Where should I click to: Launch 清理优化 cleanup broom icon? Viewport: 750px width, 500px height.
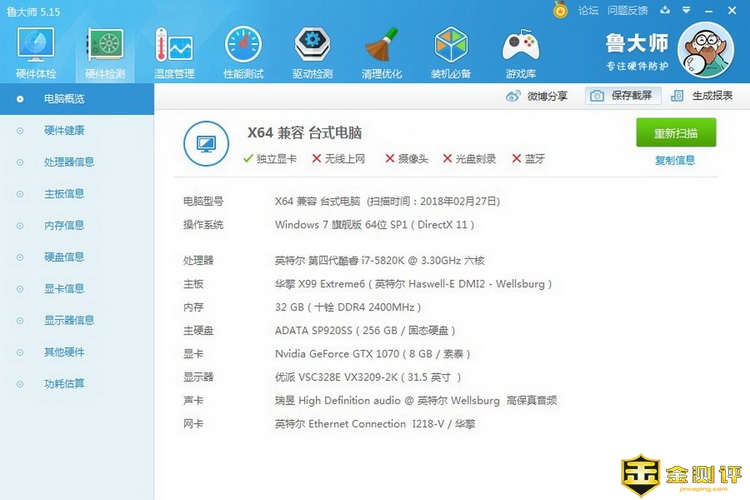381,50
